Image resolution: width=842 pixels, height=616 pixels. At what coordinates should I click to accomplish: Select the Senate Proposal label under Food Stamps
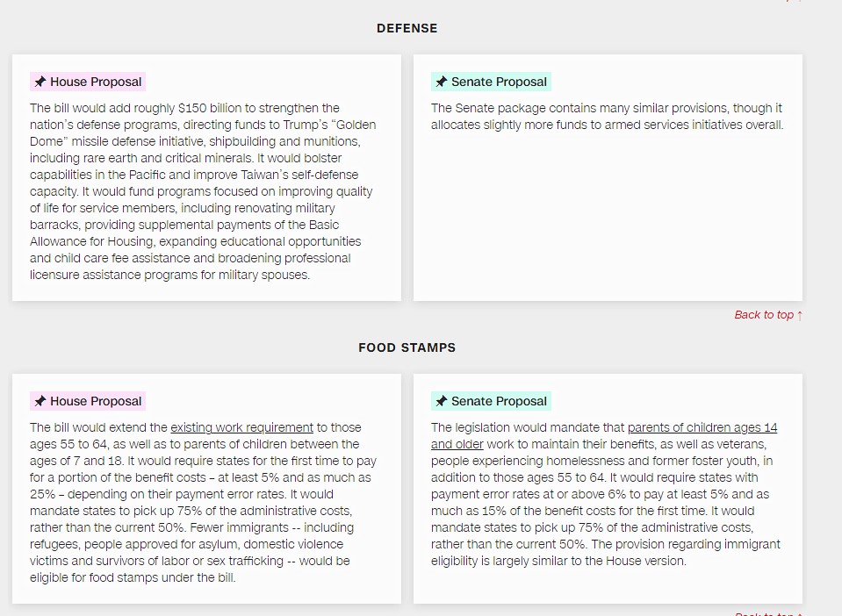(x=499, y=402)
